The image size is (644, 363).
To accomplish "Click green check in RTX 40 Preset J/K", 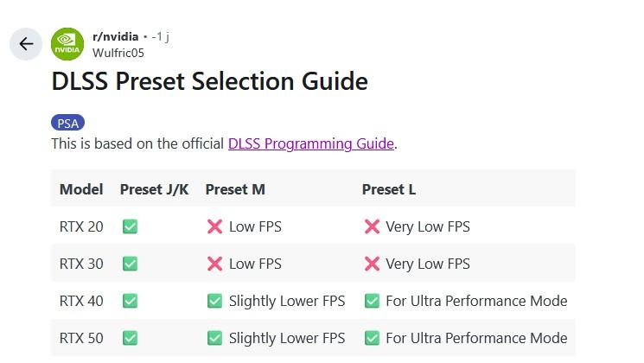I will [x=130, y=301].
